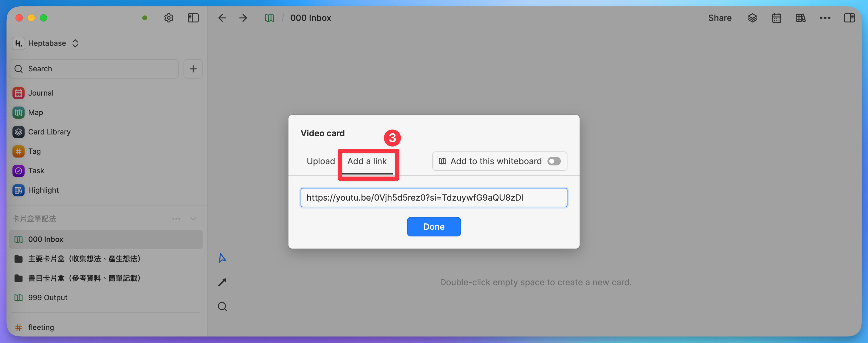
Task: Select the 000 Inbox whiteboard
Action: coord(106,239)
